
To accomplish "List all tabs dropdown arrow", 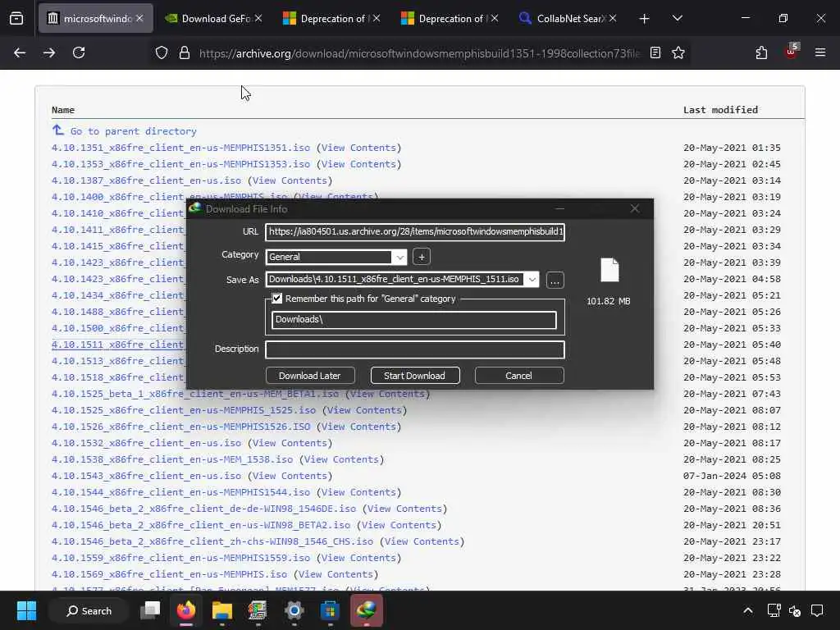I will (677, 18).
